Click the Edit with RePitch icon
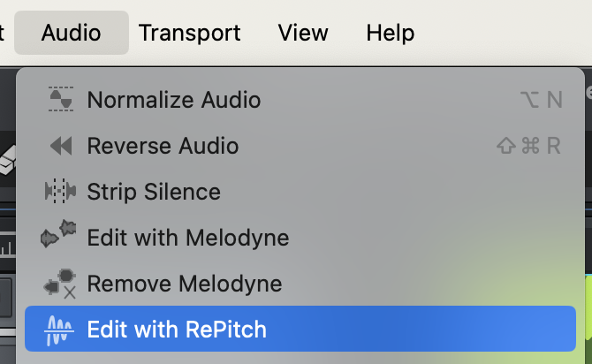The height and width of the screenshot is (364, 592). 60,330
